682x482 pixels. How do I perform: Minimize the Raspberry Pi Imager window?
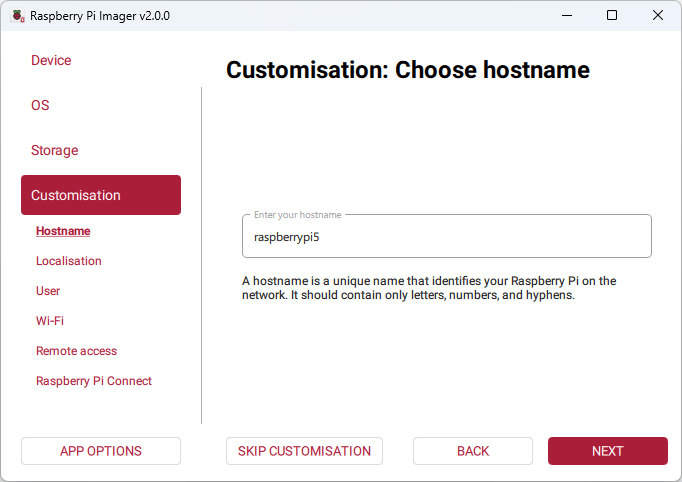click(x=566, y=16)
